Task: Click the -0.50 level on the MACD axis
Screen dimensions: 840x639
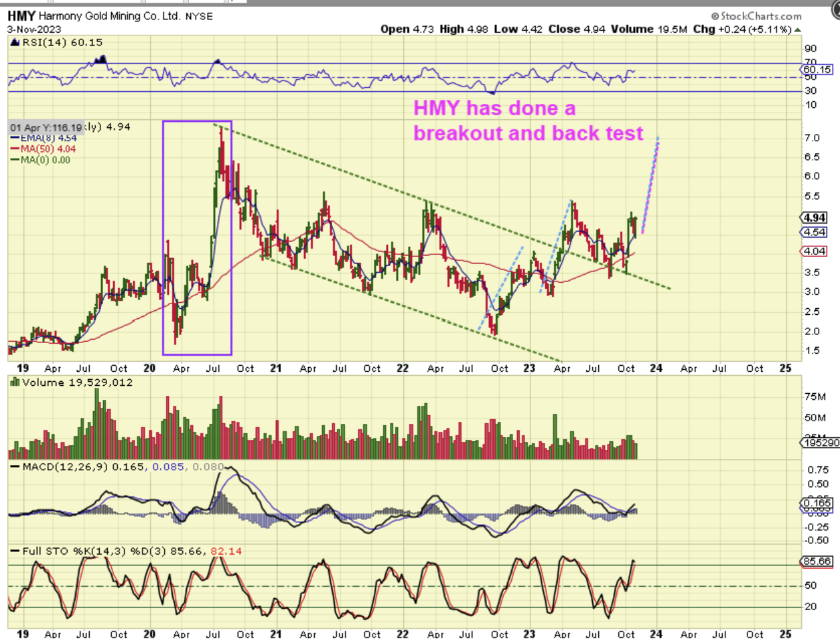Action: [x=816, y=540]
